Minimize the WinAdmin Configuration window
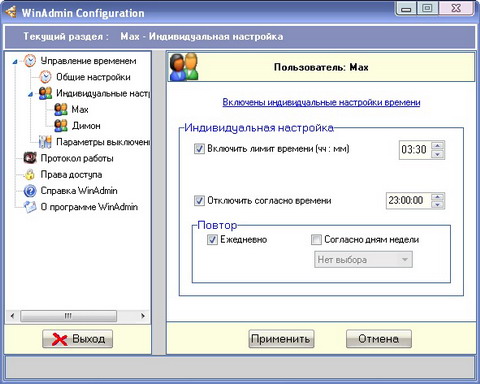 pyautogui.click(x=406, y=9)
